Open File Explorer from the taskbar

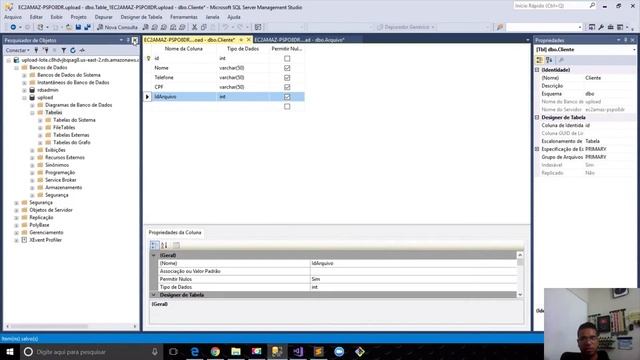pos(236,351)
